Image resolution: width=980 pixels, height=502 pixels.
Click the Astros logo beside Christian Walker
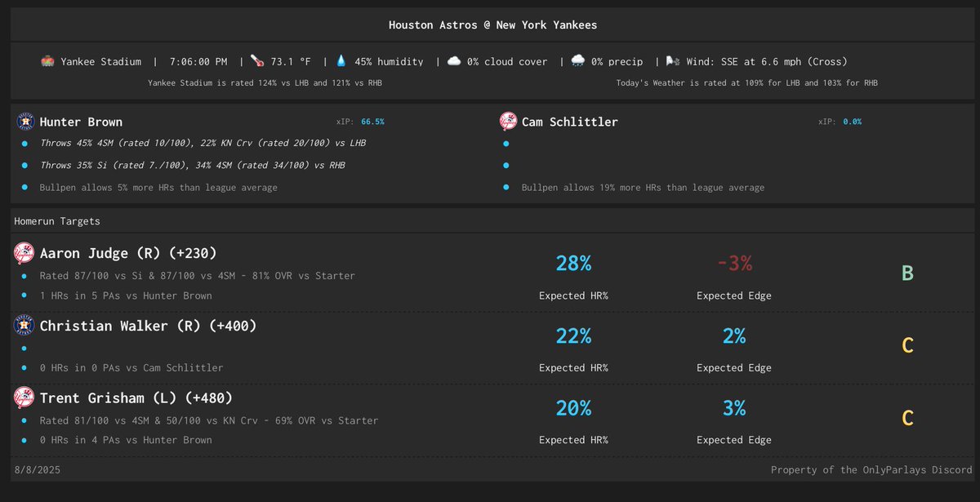24,326
